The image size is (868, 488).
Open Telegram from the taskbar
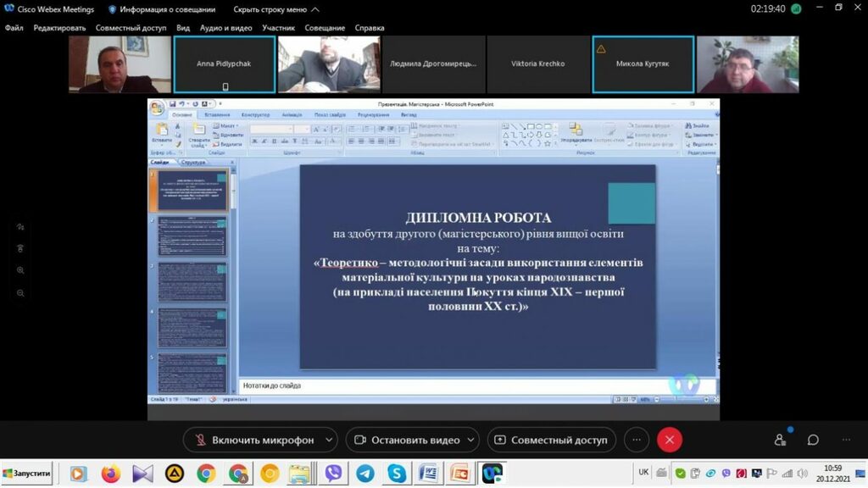click(x=365, y=473)
